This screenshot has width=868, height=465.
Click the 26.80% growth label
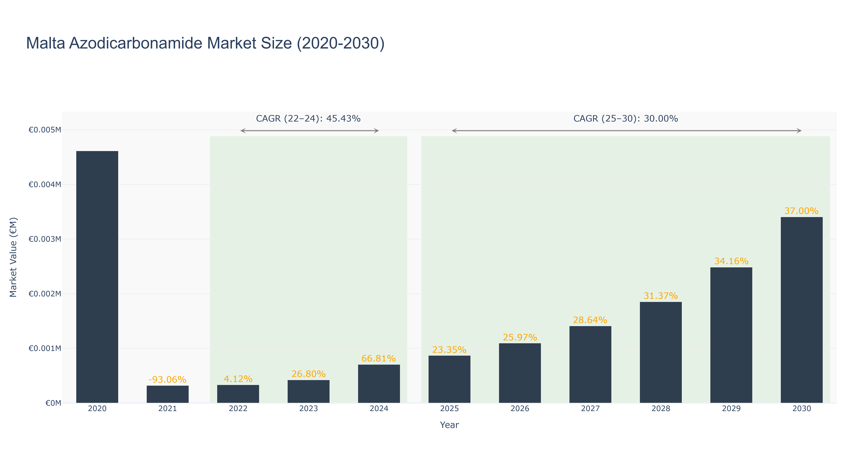coord(308,374)
